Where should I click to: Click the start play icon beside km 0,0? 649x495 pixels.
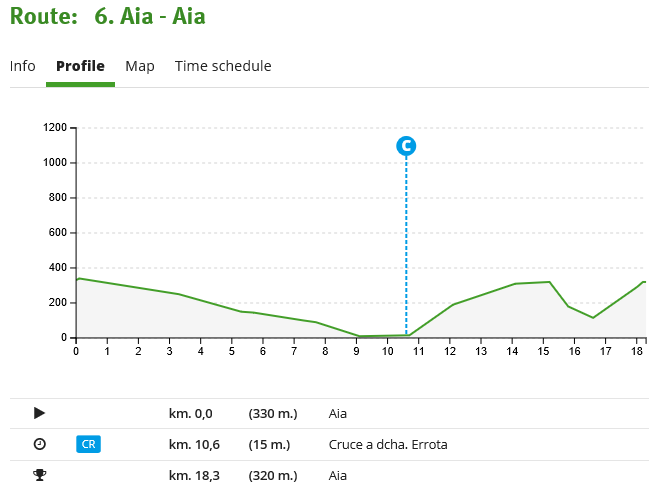(39, 412)
